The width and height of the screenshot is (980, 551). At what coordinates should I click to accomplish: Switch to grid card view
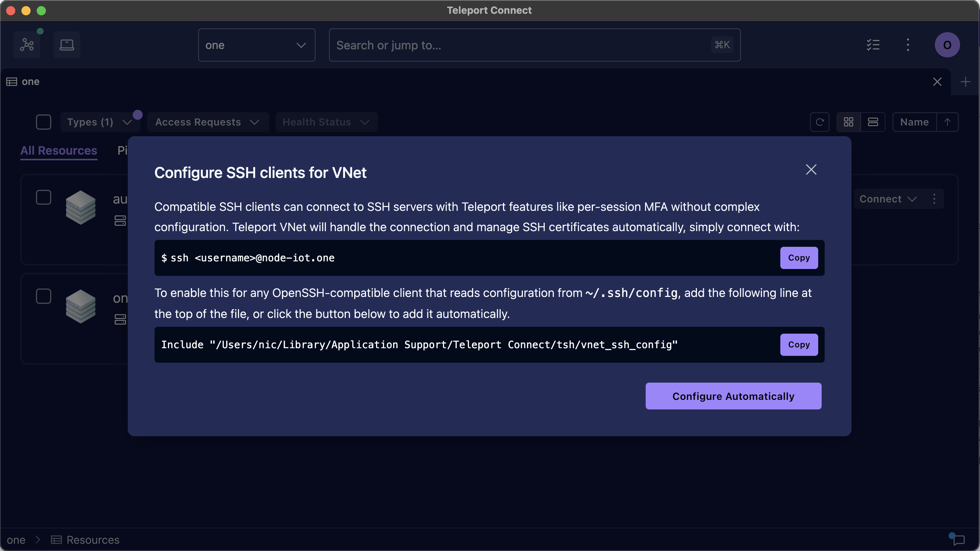point(849,122)
